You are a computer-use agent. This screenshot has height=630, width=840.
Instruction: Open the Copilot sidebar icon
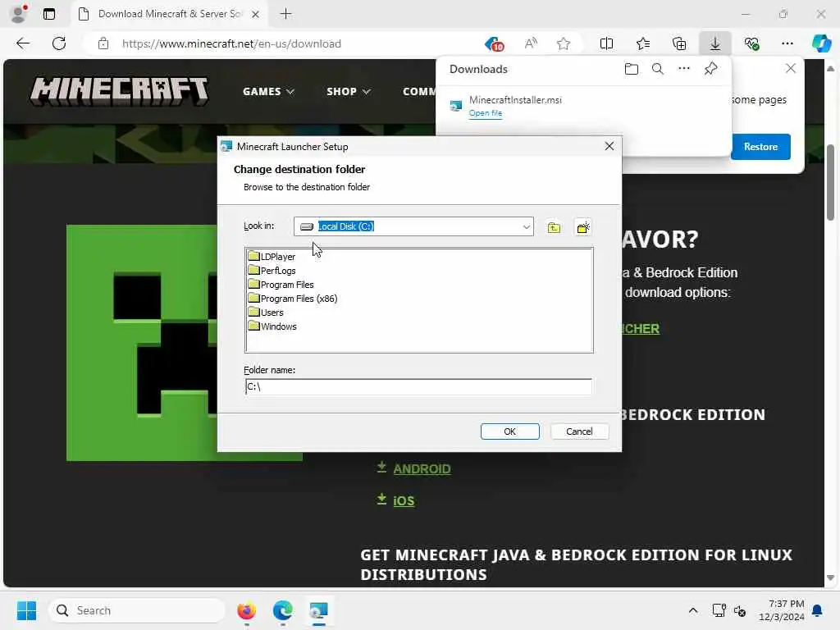(821, 43)
